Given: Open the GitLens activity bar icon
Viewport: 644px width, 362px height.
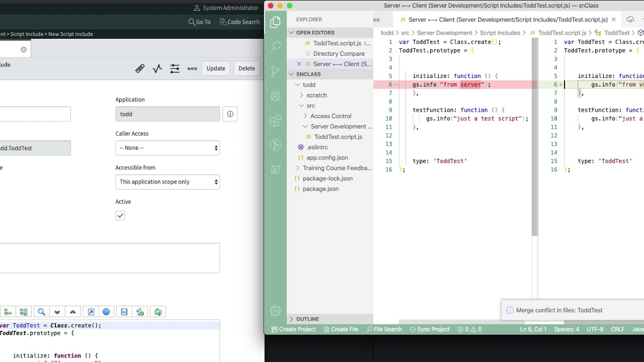Looking at the screenshot, I should (275, 145).
